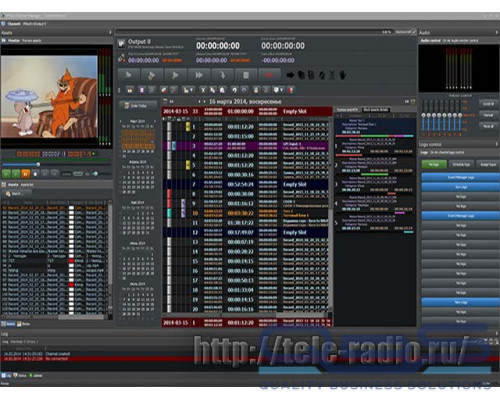The height and width of the screenshot is (400, 500).
Task: Open the dropdown arrow beside shield toolbar icon
Action: click(x=282, y=90)
